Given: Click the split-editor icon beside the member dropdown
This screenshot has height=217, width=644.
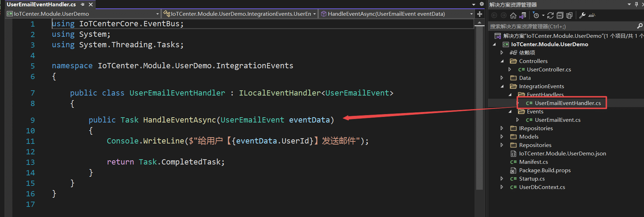Looking at the screenshot, I should point(480,14).
